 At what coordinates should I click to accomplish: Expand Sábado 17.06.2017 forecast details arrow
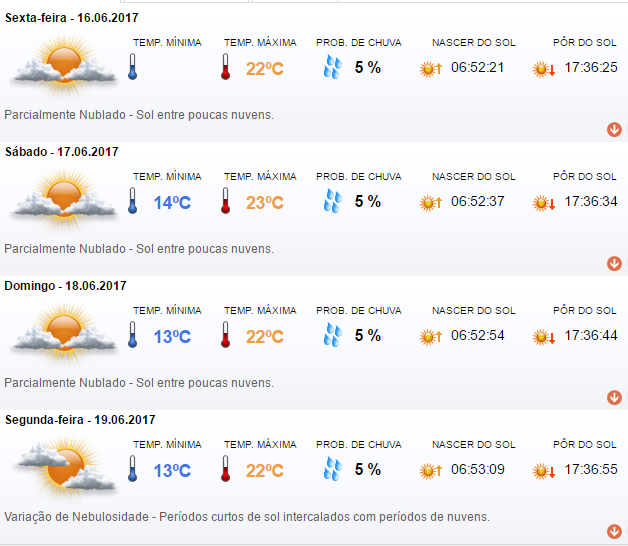coord(614,264)
